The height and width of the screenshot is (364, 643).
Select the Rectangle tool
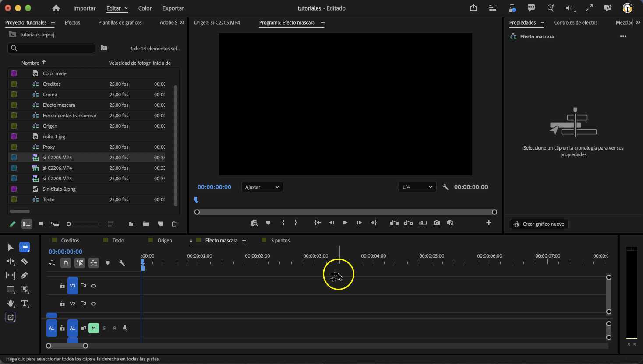11,290
